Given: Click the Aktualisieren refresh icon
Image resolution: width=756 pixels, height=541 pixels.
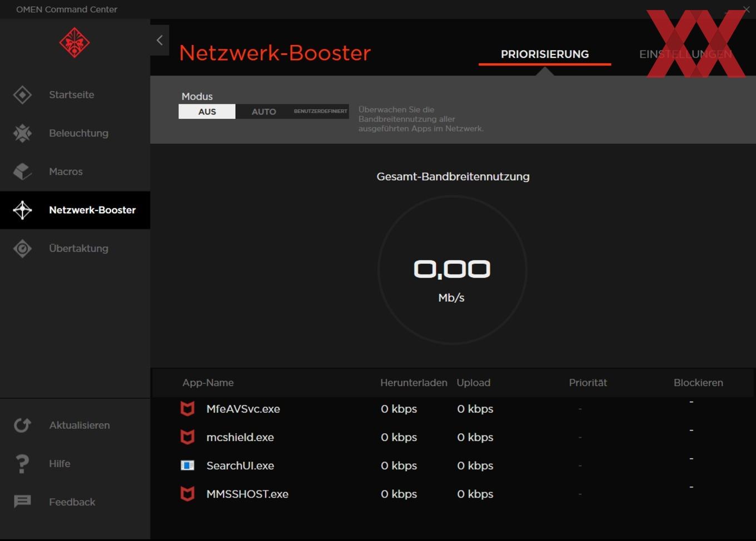Looking at the screenshot, I should point(22,425).
